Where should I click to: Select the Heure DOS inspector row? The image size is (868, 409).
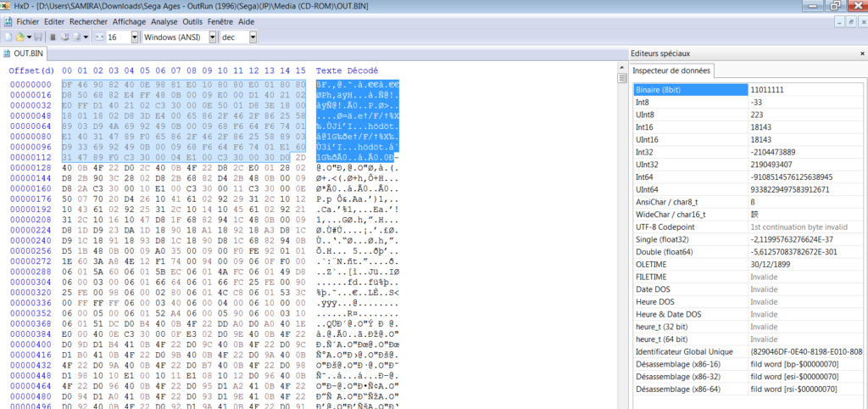coord(749,302)
